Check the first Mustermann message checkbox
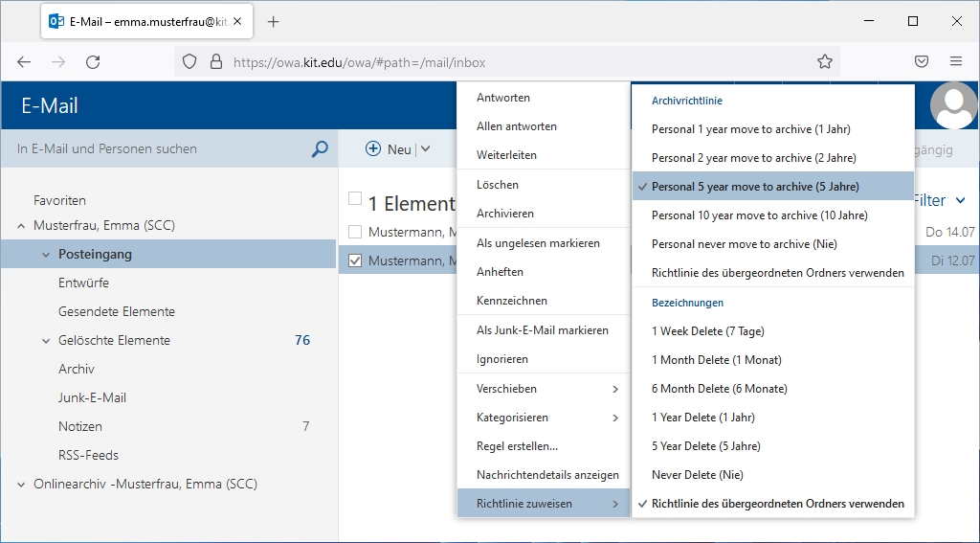980x543 pixels. point(355,232)
